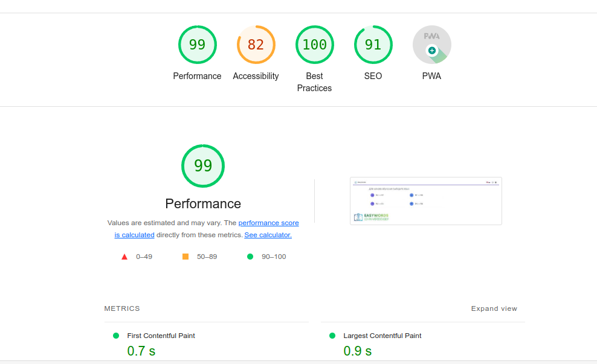Click the '50–89' legend range text

coord(207,257)
